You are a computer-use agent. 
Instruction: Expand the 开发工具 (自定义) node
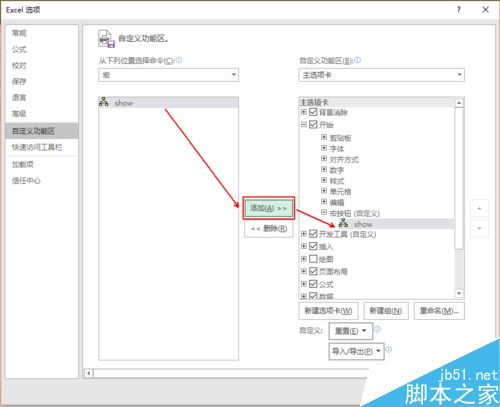coord(304,234)
